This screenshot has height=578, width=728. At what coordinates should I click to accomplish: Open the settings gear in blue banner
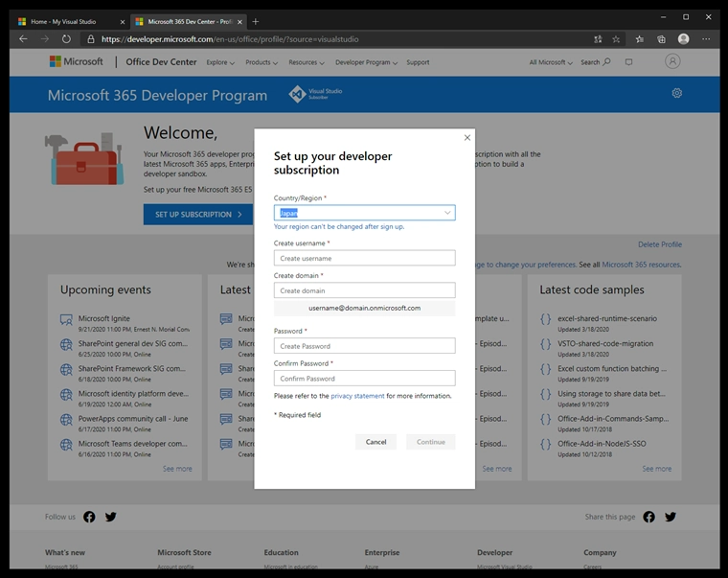[x=677, y=93]
